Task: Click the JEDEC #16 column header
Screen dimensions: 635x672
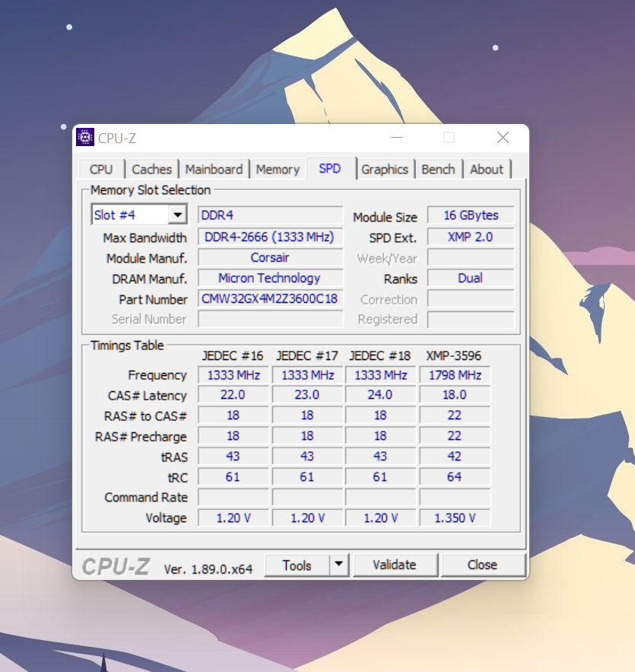Action: tap(233, 355)
